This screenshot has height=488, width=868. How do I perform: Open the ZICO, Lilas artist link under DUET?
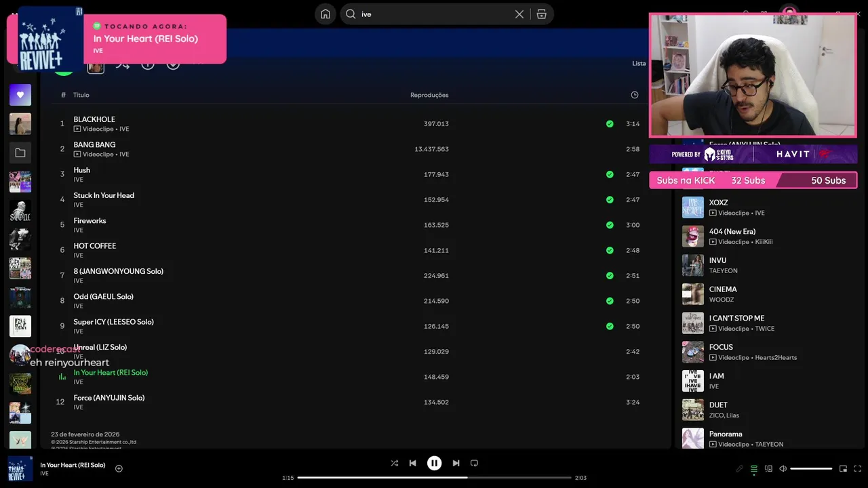tap(724, 415)
